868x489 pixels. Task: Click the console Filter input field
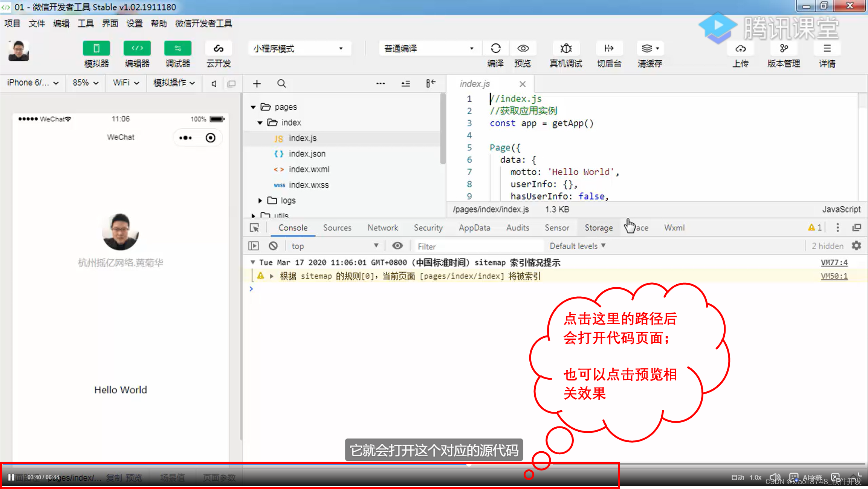pyautogui.click(x=479, y=246)
